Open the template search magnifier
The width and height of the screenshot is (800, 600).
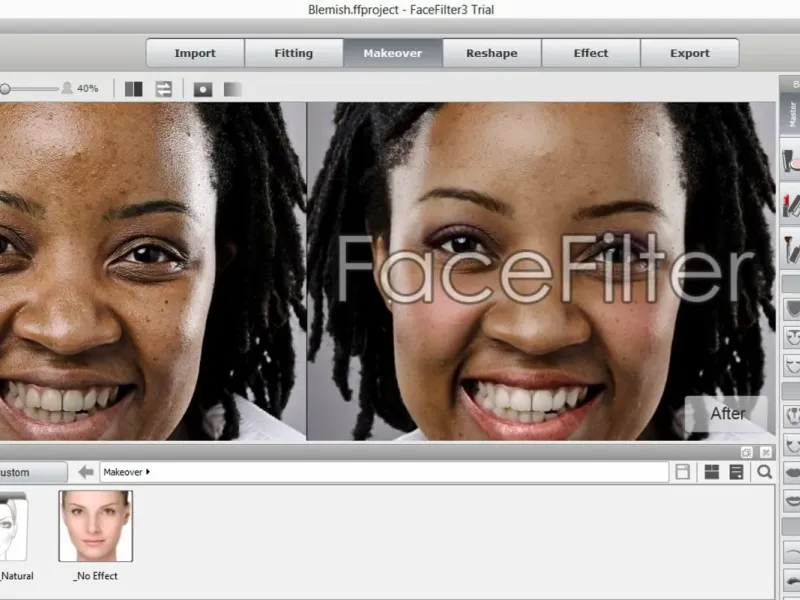[x=764, y=472]
